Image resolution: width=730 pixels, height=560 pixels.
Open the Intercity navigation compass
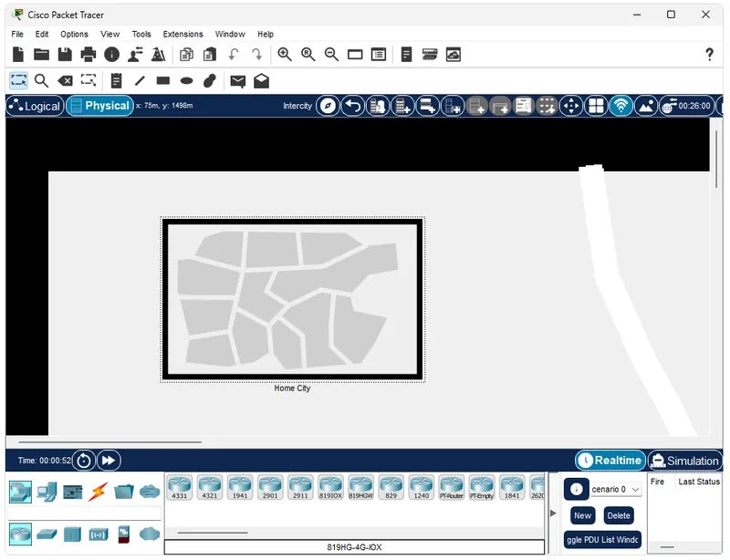pos(328,106)
